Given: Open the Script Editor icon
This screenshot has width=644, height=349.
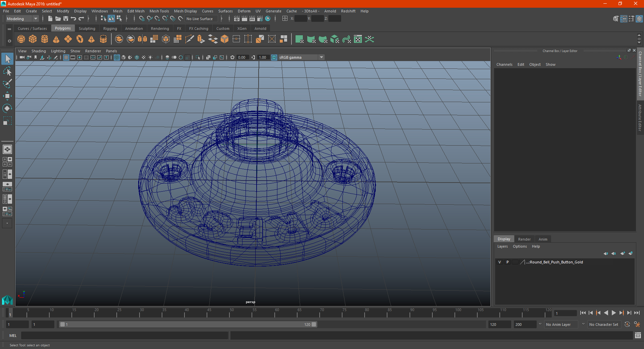Looking at the screenshot, I should pos(638,335).
